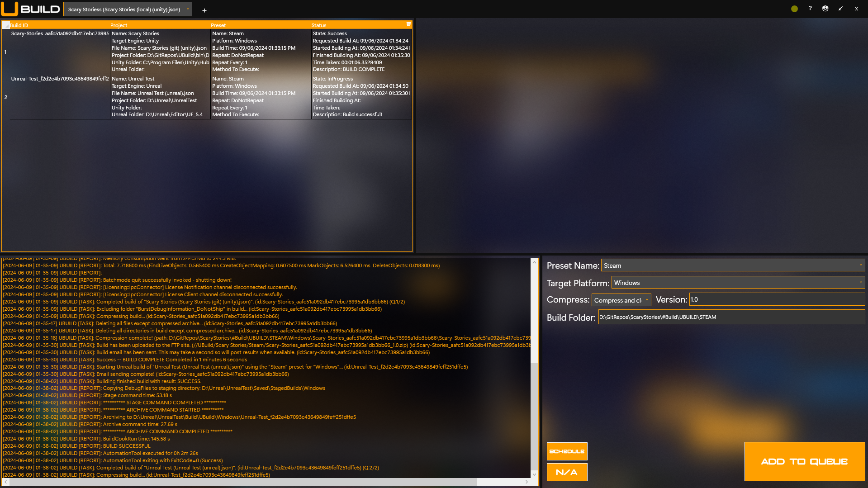Select the Unreal-Test build row
This screenshot has width=868, height=488.
pos(60,97)
